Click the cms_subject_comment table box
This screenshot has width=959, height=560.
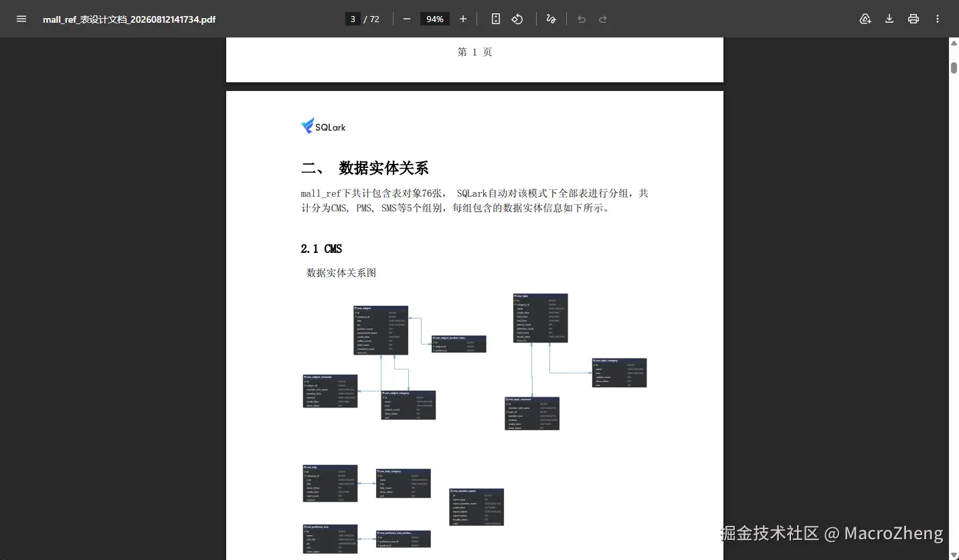330,391
